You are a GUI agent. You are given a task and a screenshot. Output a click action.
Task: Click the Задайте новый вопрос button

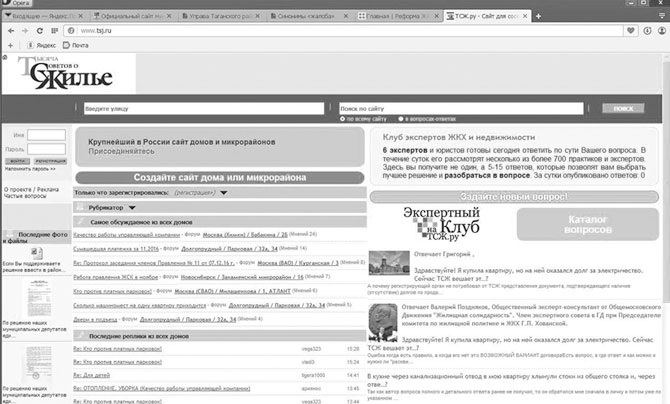514,197
